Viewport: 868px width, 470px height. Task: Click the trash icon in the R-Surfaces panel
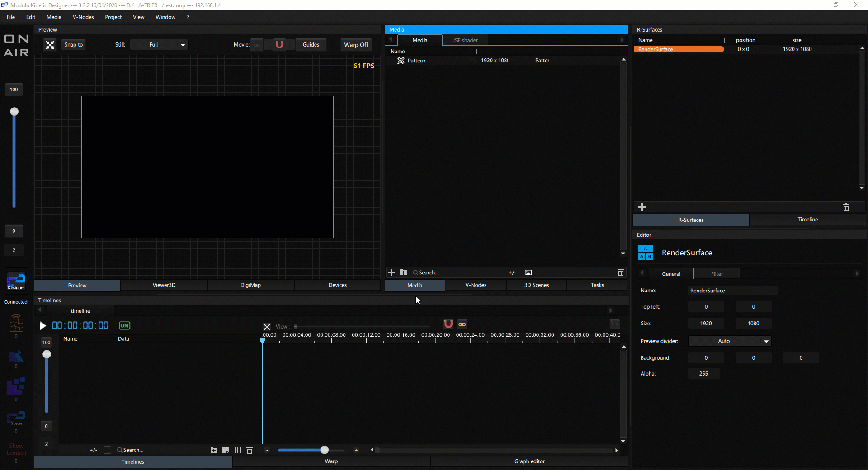(x=846, y=207)
